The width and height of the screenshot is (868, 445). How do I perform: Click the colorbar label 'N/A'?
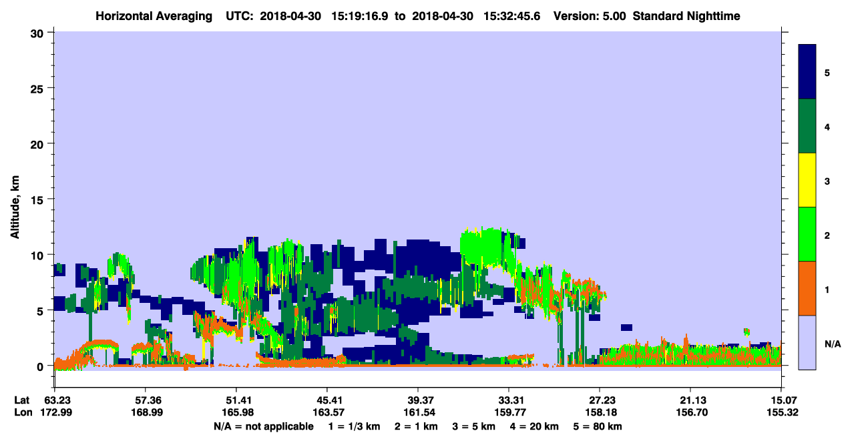[x=833, y=344]
